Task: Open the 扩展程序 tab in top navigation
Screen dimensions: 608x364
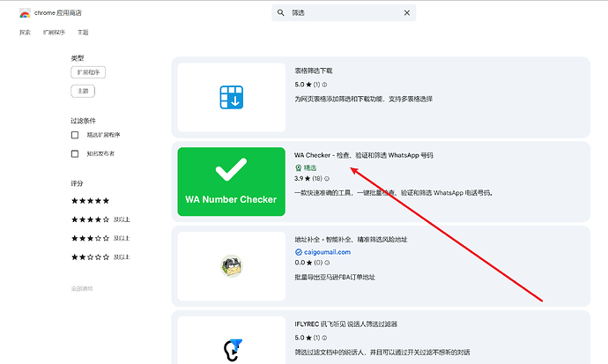Action: (x=54, y=33)
